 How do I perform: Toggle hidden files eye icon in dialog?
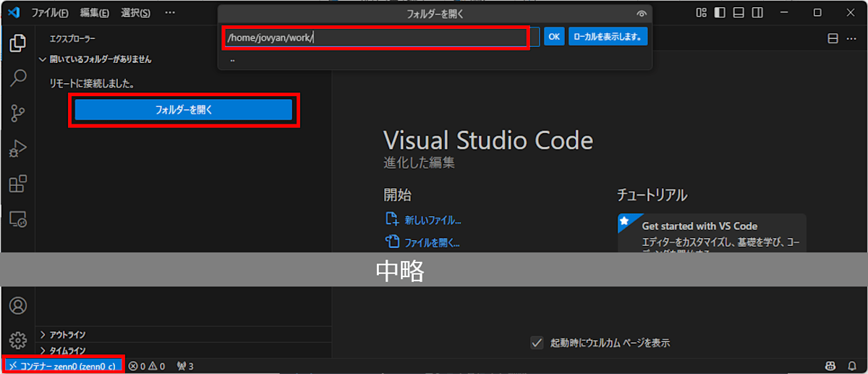click(x=641, y=14)
